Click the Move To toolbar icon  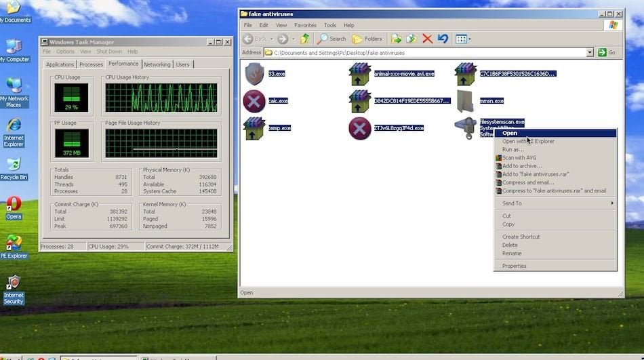coord(397,39)
